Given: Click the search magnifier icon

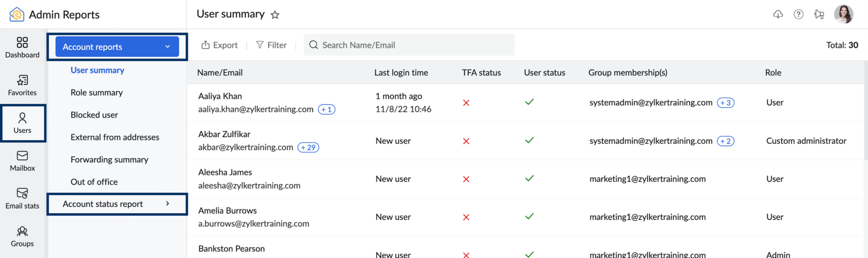Looking at the screenshot, I should pyautogui.click(x=313, y=45).
